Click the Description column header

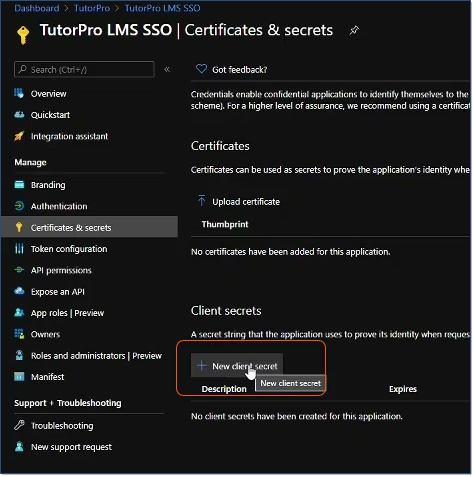point(224,389)
